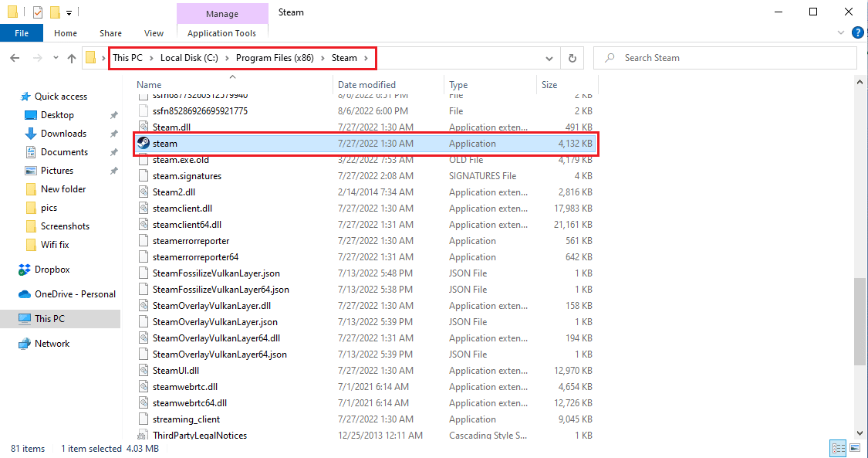Click Program Files (x86) breadcrumb
Image resolution: width=868 pixels, height=458 pixels.
[275, 58]
